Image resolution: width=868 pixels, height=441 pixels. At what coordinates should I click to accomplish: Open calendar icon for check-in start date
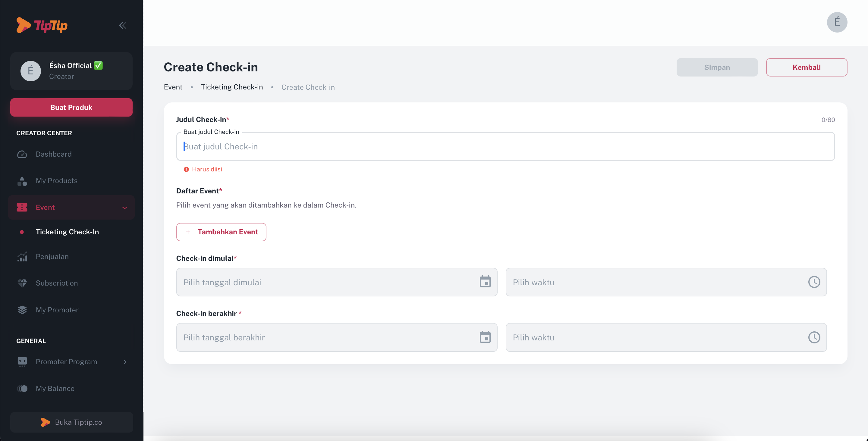pos(485,282)
